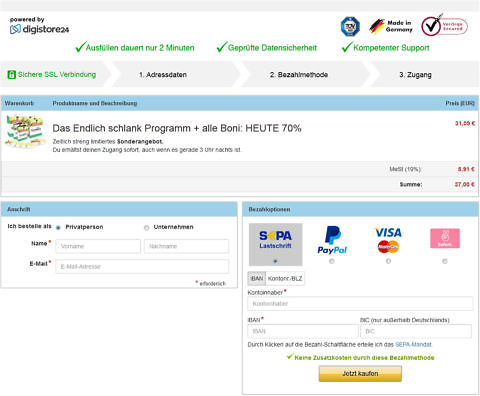Select the SEPA Lastschrift payment logo
Viewport: 480px width, 396px height.
(275, 240)
